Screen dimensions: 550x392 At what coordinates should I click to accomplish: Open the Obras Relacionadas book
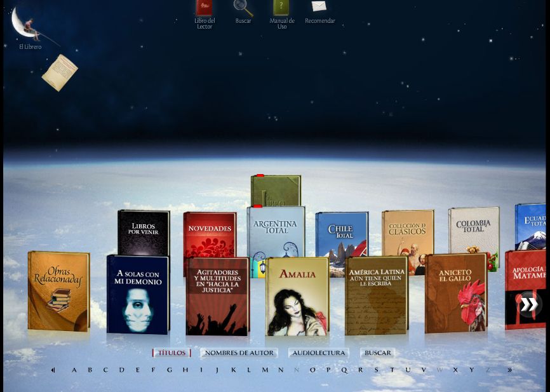[x=58, y=291]
